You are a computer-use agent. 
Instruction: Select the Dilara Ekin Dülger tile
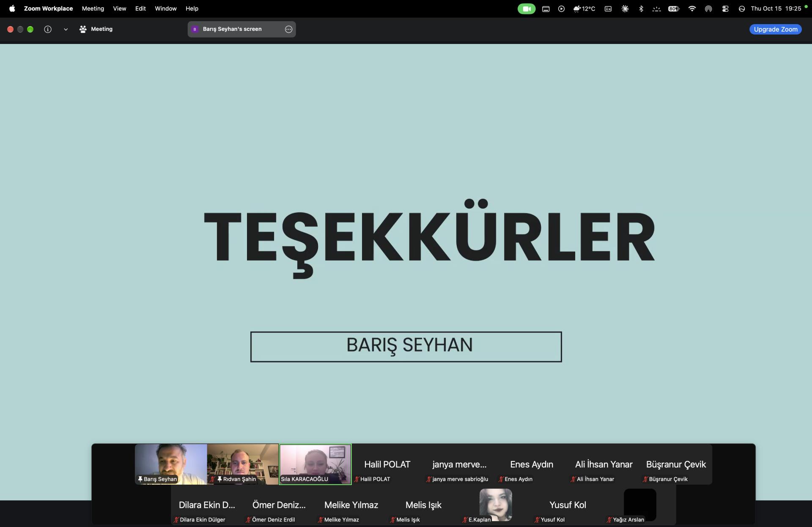click(207, 505)
